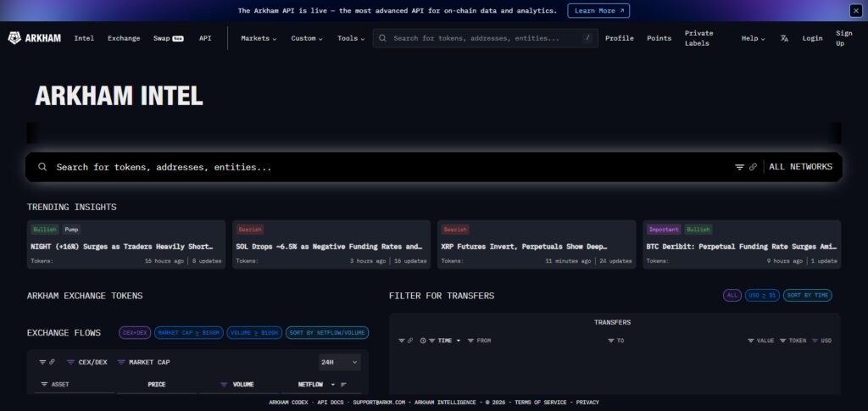Expand the Custom dropdown menu
This screenshot has width=868, height=411.
(307, 38)
